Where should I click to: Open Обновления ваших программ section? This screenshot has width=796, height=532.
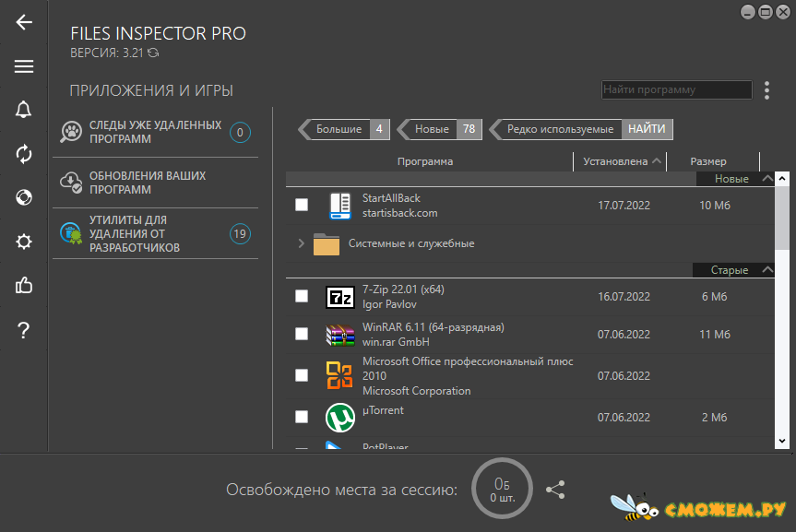[x=155, y=183]
